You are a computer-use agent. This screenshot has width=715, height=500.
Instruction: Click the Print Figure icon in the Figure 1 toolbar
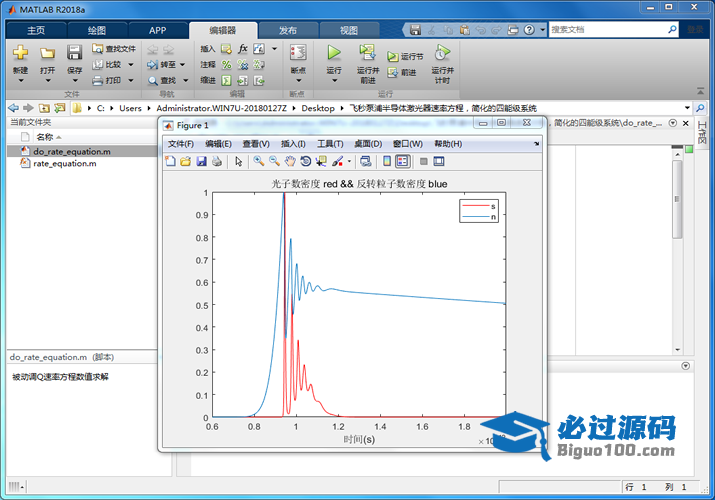point(217,161)
